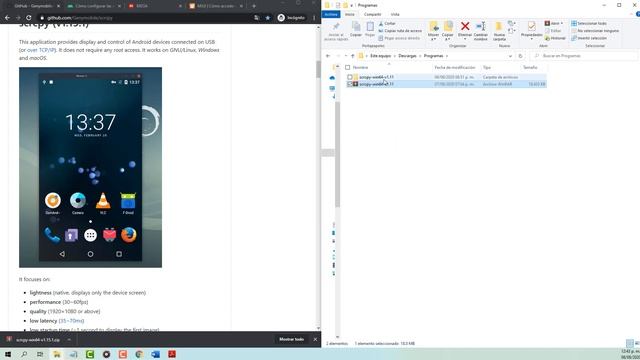Expand the chevron after Programas in path

point(447,56)
